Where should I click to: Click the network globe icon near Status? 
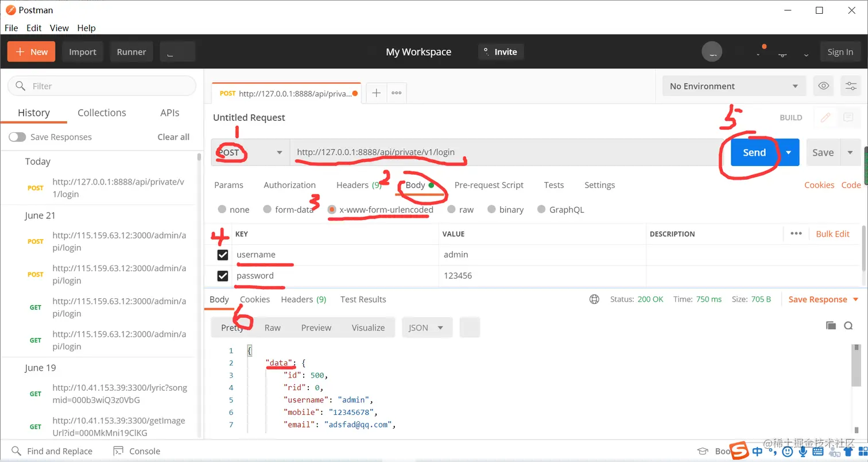(x=594, y=299)
